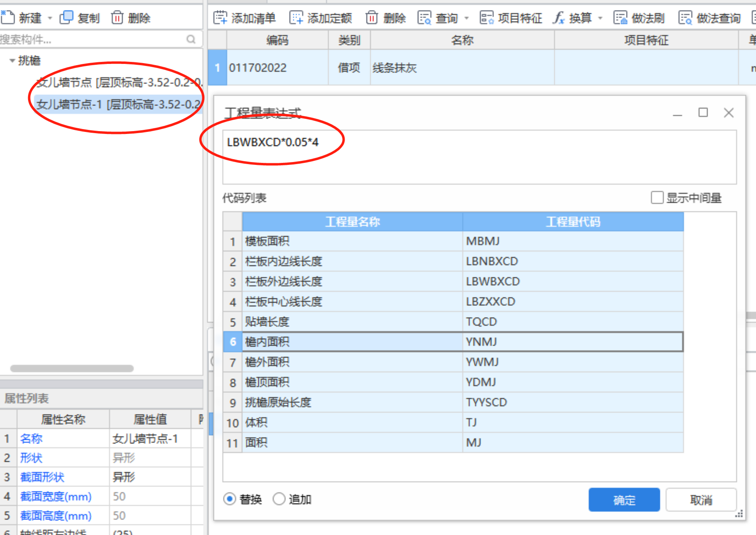Collapse the 挑檐 tree node
This screenshot has height=535, width=756.
pos(12,61)
